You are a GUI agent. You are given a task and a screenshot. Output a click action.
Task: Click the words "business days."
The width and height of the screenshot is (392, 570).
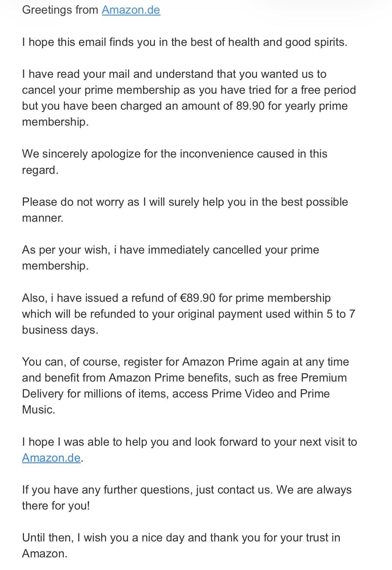pyautogui.click(x=60, y=330)
